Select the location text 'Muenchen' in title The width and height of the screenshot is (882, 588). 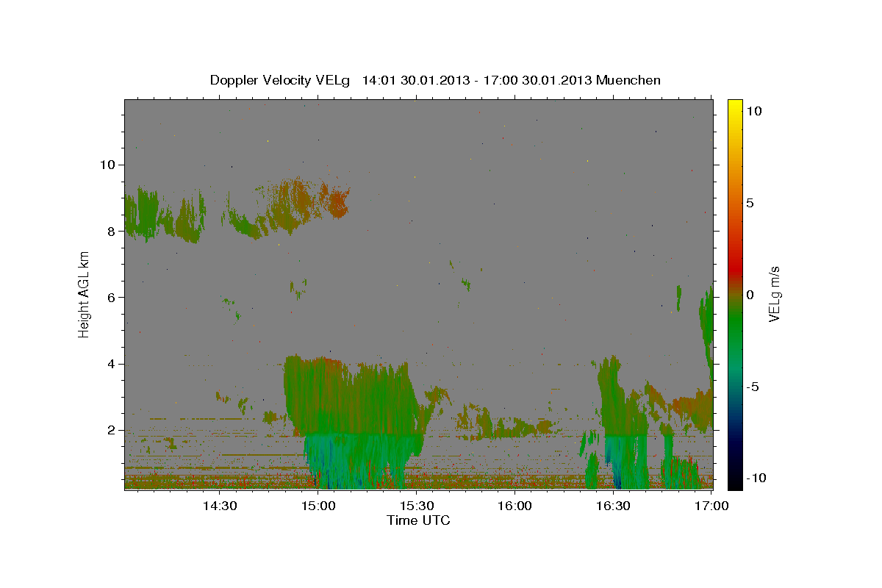[x=628, y=80]
